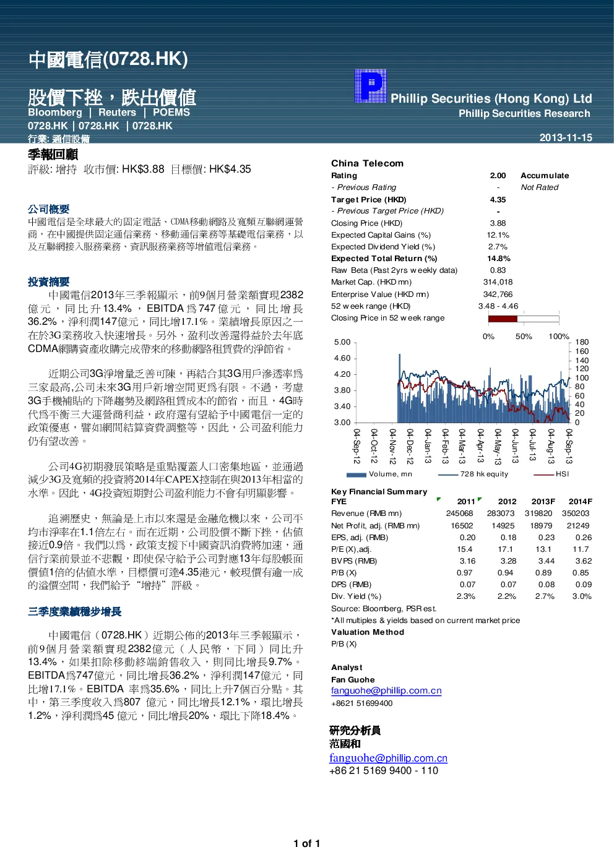Select the 三季度業績穩步增長 heading
This screenshot has height=868, width=614.
[x=74, y=611]
